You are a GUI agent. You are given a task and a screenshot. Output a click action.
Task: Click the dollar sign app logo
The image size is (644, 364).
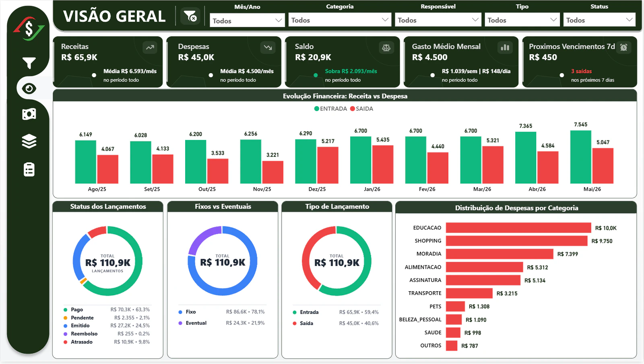[x=29, y=28]
